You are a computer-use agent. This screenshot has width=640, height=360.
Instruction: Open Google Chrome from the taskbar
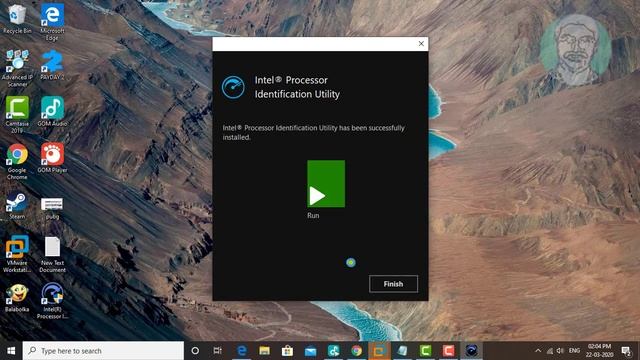(x=356, y=351)
